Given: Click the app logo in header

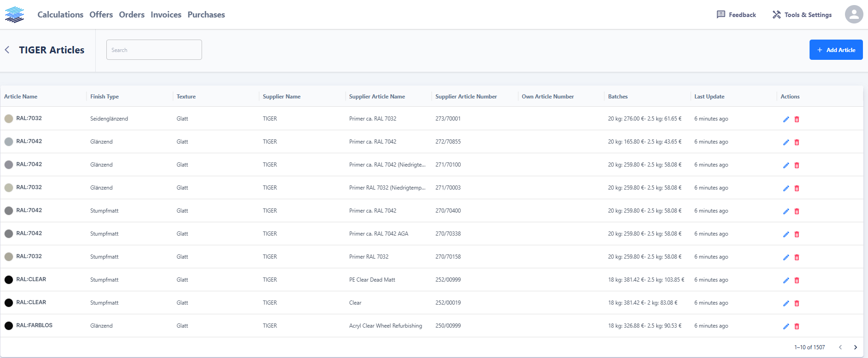Looking at the screenshot, I should point(15,15).
